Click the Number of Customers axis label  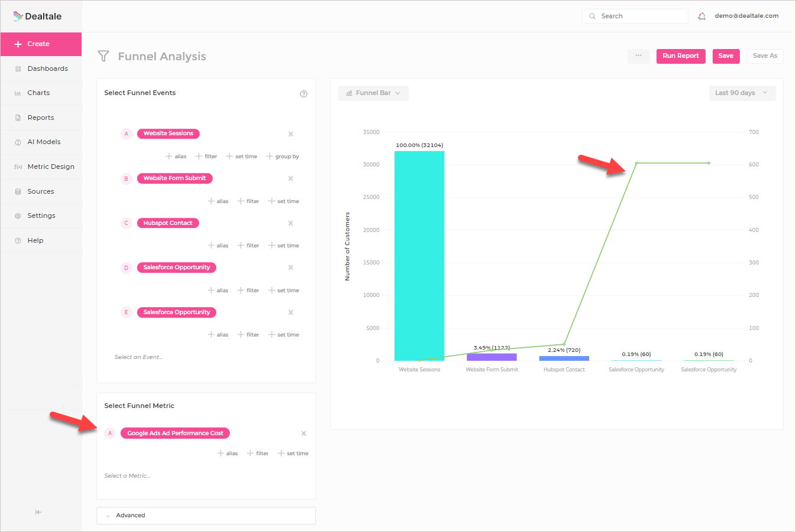point(347,246)
